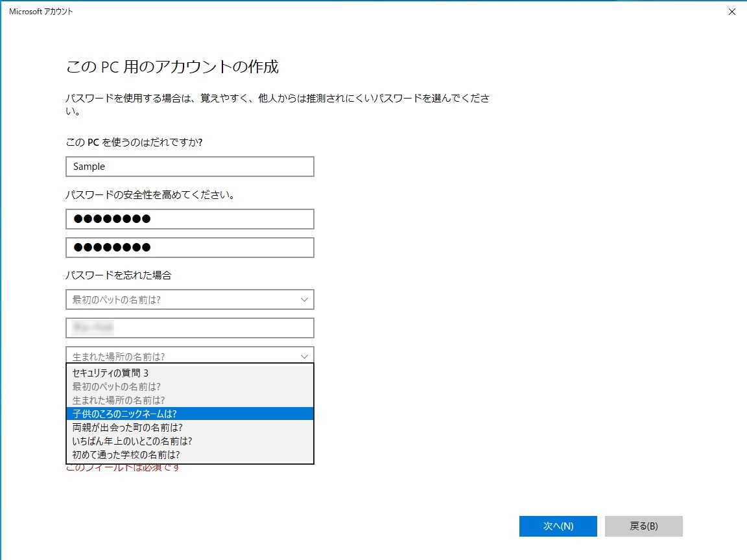The height and width of the screenshot is (560, 747).
Task: Click the Sample username field
Action: coord(189,167)
